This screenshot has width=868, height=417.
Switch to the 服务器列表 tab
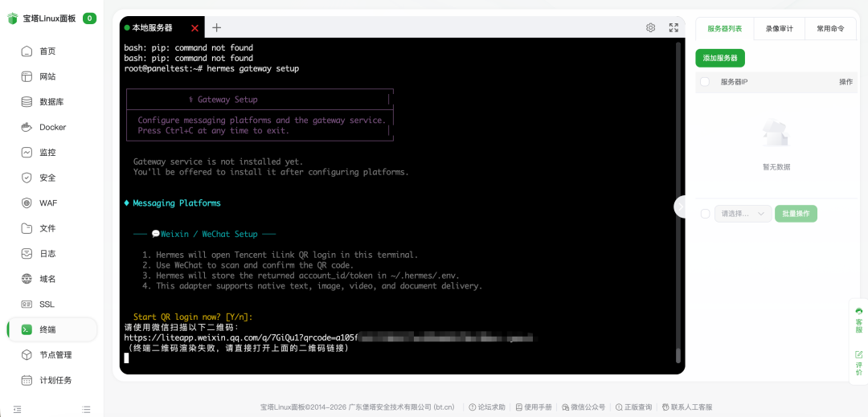coord(725,29)
